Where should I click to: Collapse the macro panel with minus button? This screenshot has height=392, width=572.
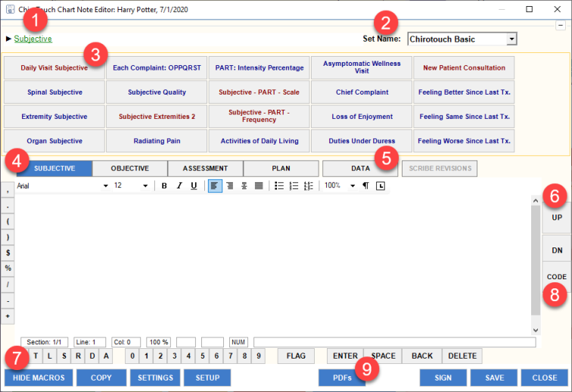click(561, 26)
